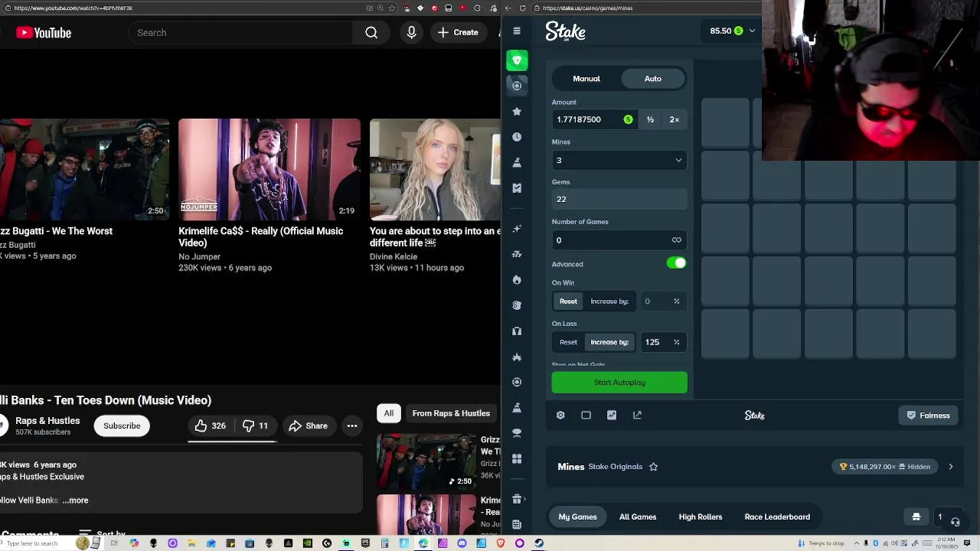Go back in Stake browser window
The width and height of the screenshot is (980, 551).
508,8
